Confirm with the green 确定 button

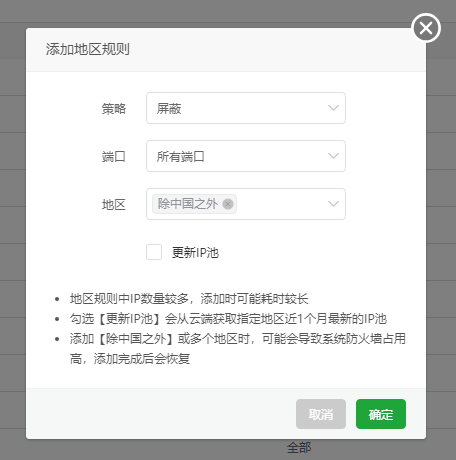pyautogui.click(x=381, y=414)
